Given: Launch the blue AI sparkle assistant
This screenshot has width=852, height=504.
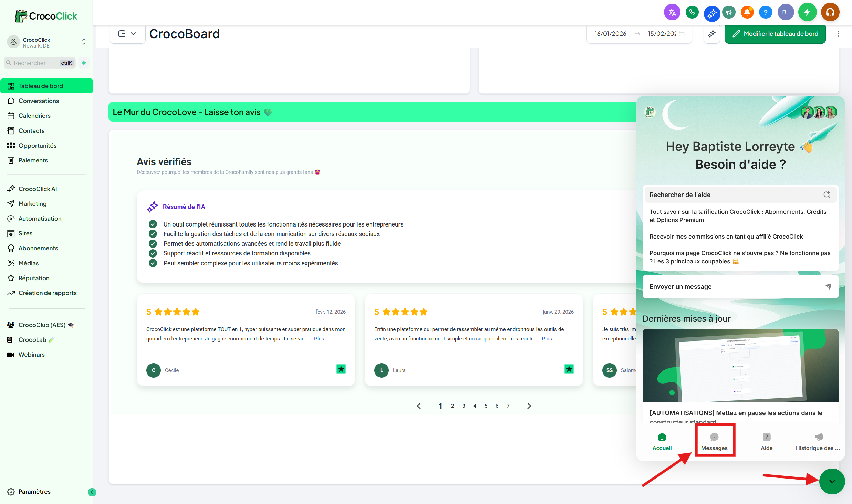Looking at the screenshot, I should [711, 13].
